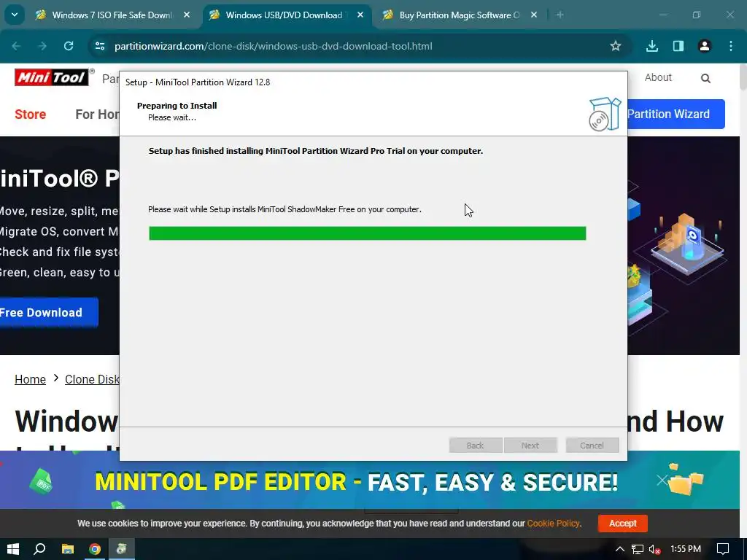The height and width of the screenshot is (560, 747).
Task: Open the For Home menu item
Action: pos(97,114)
